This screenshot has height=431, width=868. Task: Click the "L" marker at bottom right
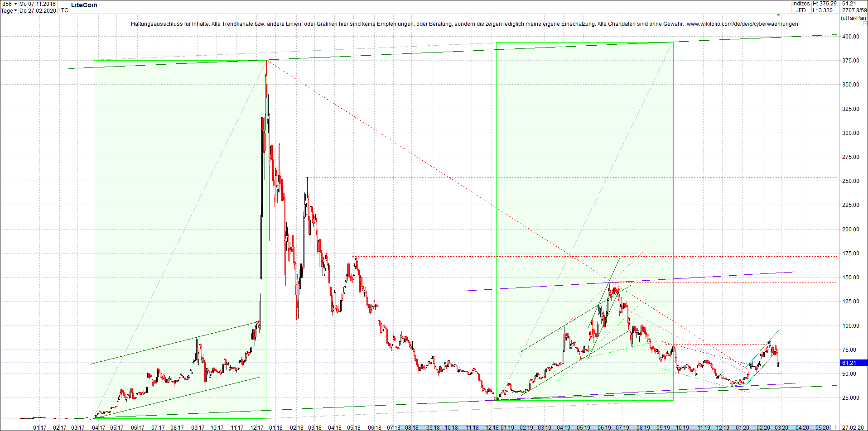coord(836,427)
